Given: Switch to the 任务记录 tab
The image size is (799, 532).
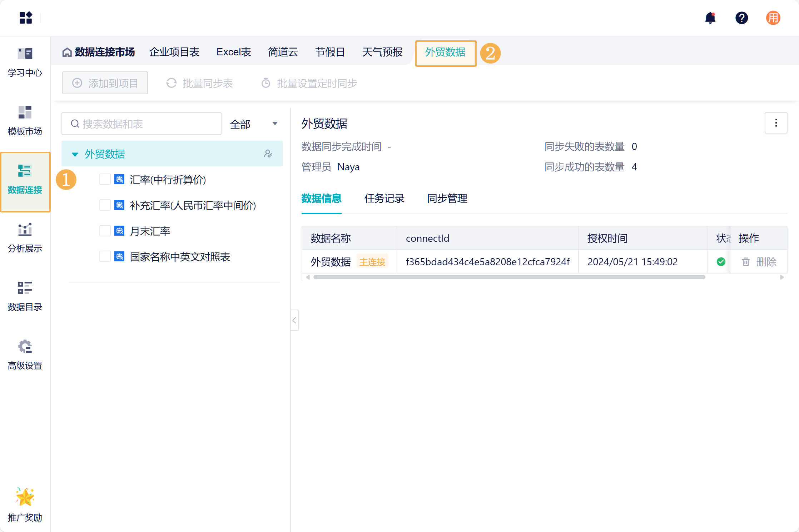Looking at the screenshot, I should pos(384,199).
